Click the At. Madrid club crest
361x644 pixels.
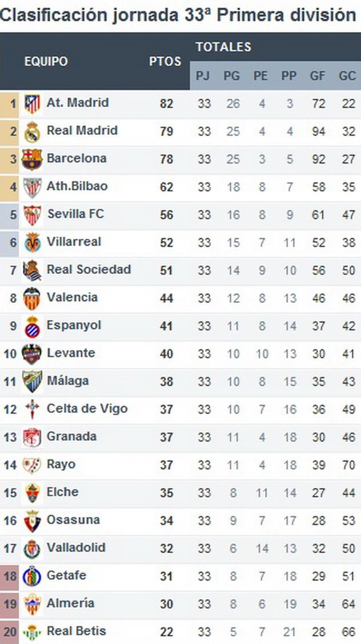point(32,104)
